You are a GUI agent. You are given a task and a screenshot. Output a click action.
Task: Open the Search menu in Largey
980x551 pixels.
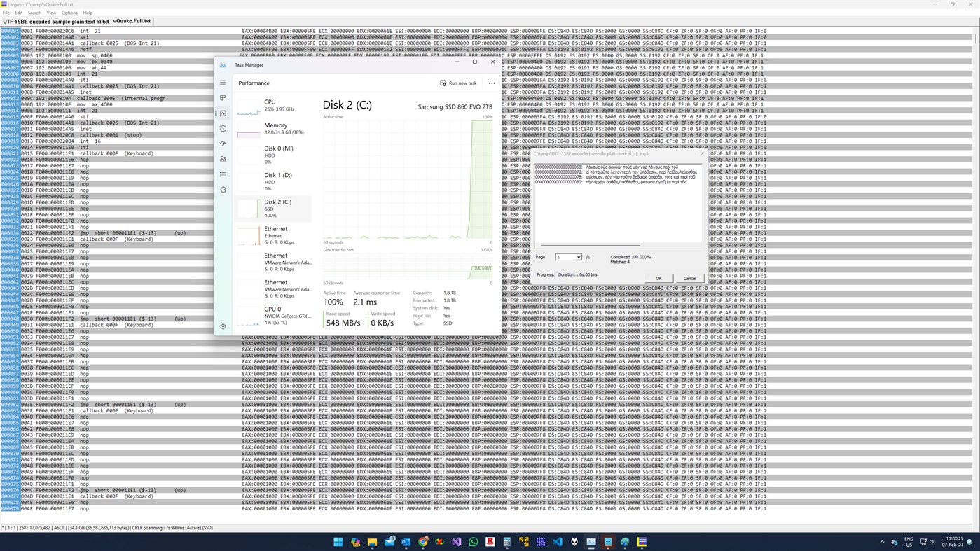[x=34, y=13]
